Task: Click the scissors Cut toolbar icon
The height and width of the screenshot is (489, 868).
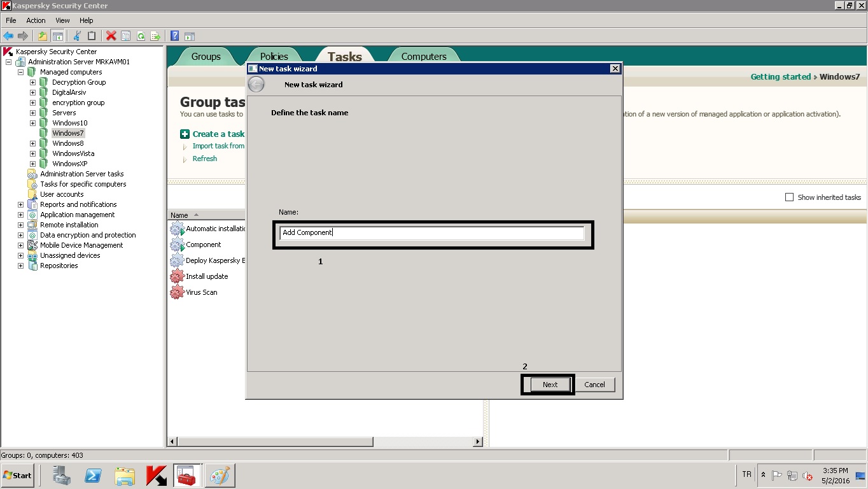Action: point(78,36)
